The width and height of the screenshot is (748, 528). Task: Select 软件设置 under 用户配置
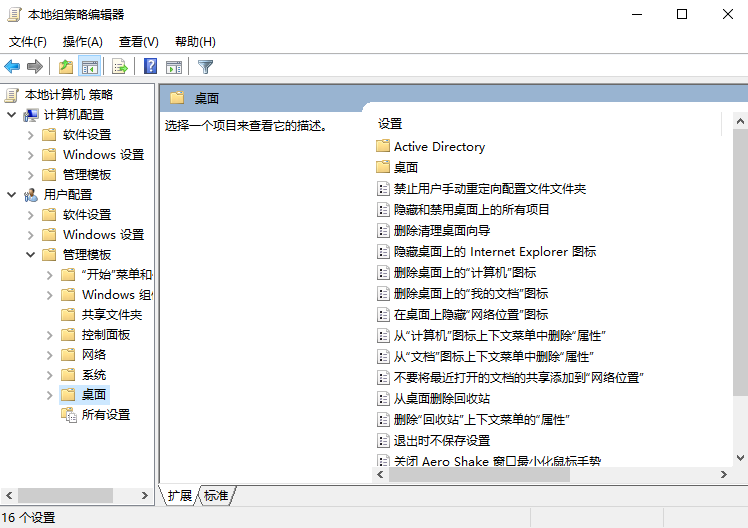pyautogui.click(x=87, y=215)
